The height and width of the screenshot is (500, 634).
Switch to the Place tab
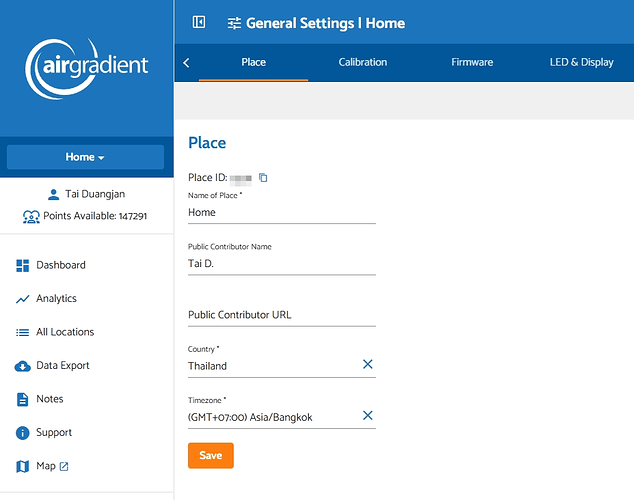pos(254,62)
